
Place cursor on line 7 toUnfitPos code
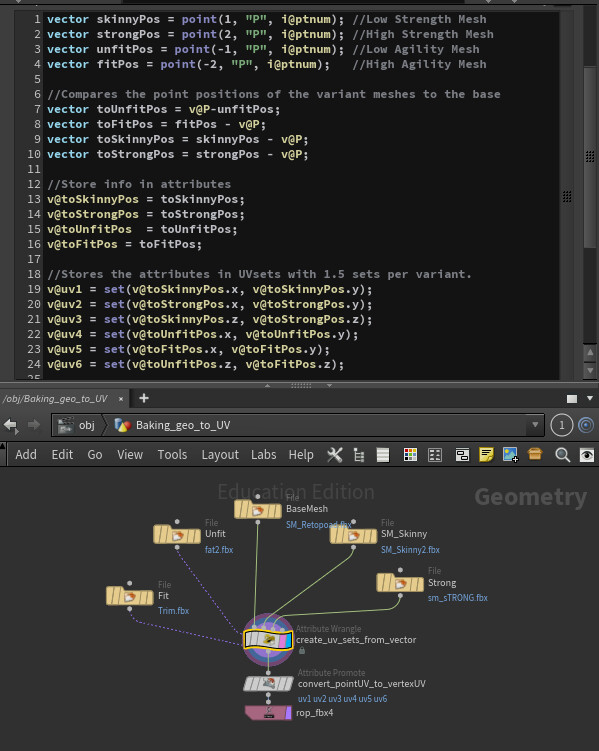pyautogui.click(x=163, y=109)
